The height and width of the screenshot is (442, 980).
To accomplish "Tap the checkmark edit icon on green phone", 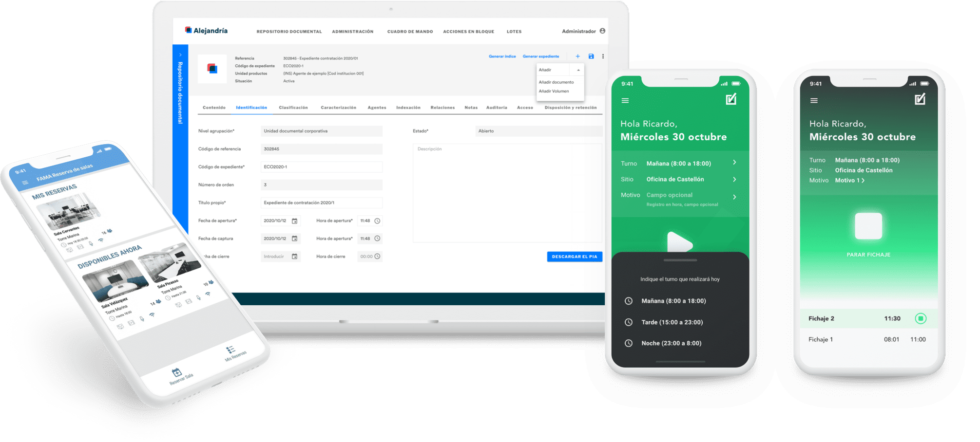I will [731, 99].
